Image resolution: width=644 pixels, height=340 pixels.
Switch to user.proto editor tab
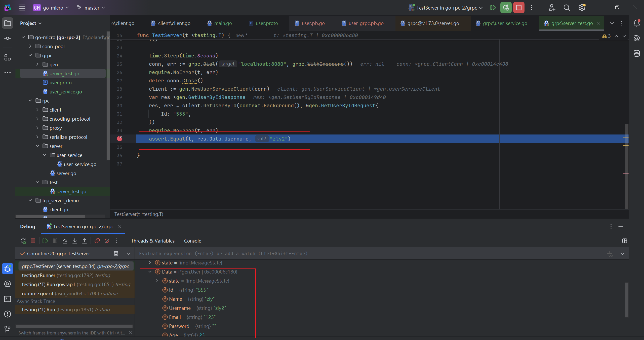263,23
